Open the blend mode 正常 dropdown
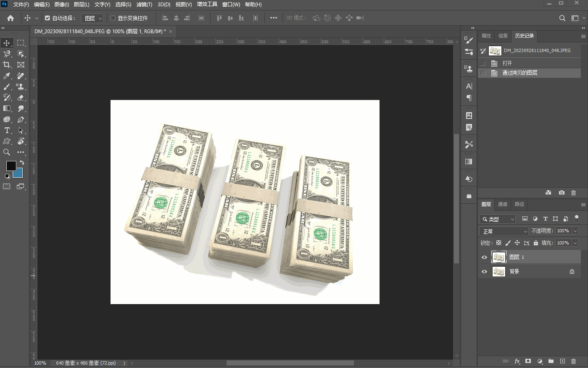The width and height of the screenshot is (588, 368). (504, 231)
